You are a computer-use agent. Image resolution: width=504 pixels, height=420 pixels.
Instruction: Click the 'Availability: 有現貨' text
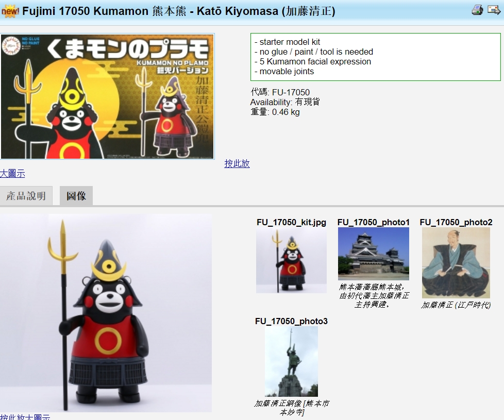(x=285, y=102)
